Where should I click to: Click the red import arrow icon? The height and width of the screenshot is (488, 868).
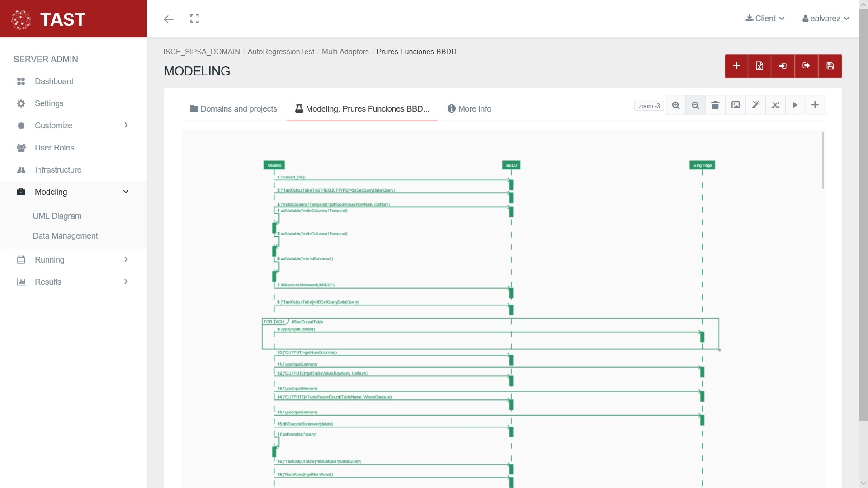point(783,66)
